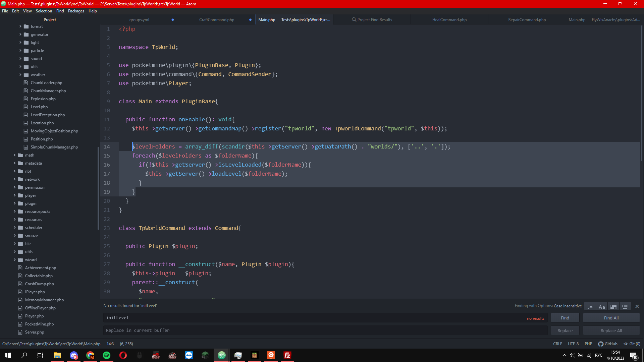
Task: Focus the find input containing initLevel
Action: click(325, 318)
